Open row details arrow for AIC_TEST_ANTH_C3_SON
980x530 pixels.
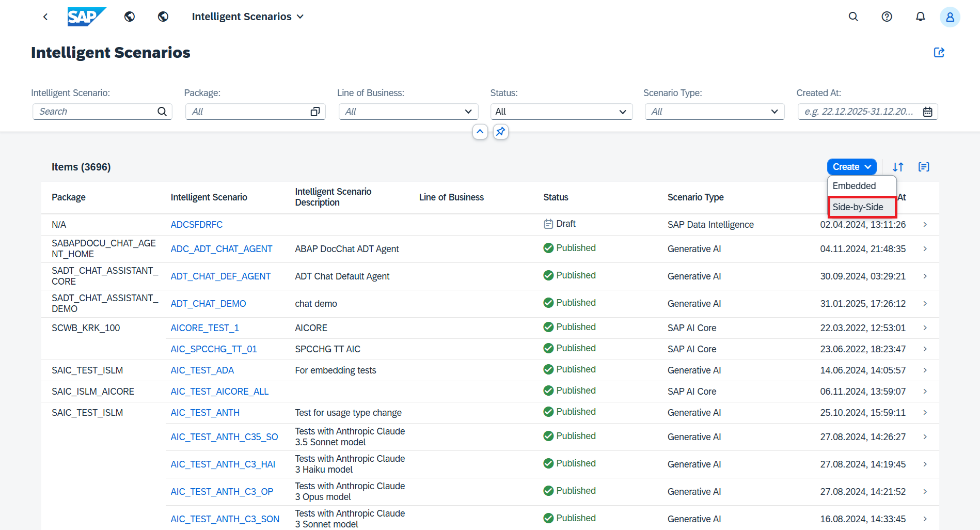tap(925, 519)
